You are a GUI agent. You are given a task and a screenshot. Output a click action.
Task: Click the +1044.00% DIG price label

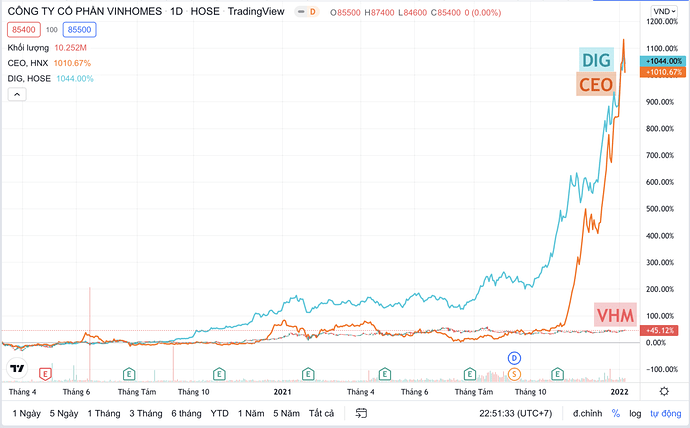(663, 61)
